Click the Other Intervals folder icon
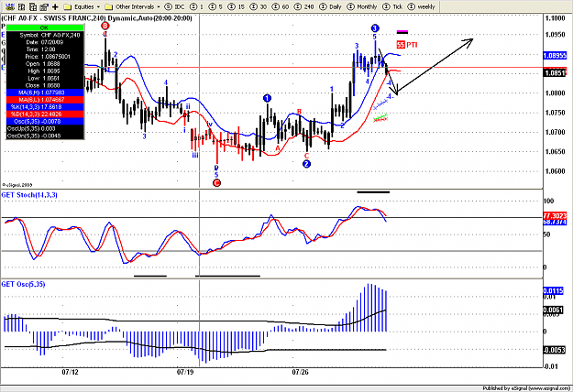 pyautogui.click(x=108, y=6)
